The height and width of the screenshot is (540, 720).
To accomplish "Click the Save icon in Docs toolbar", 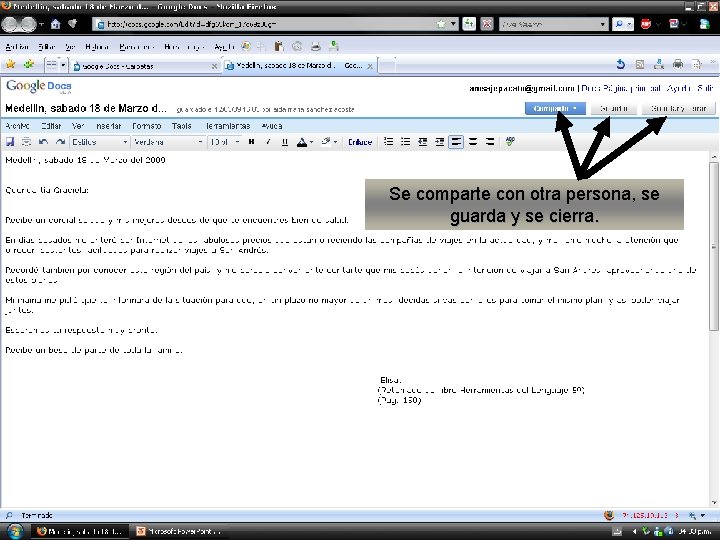I will point(10,142).
